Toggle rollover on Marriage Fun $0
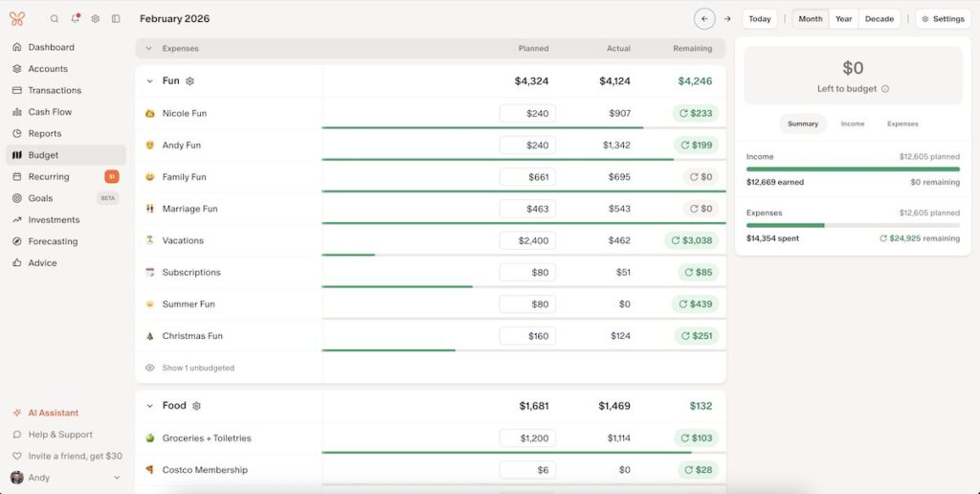Image resolution: width=980 pixels, height=494 pixels. (701, 209)
